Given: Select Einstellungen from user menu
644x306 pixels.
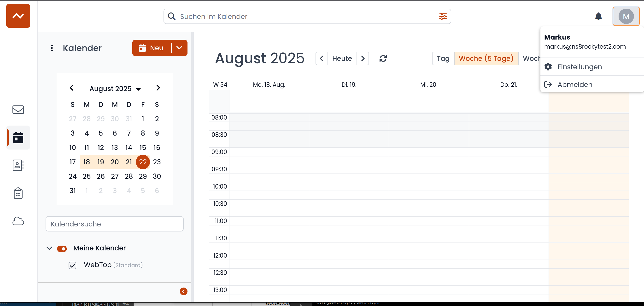Looking at the screenshot, I should [580, 67].
